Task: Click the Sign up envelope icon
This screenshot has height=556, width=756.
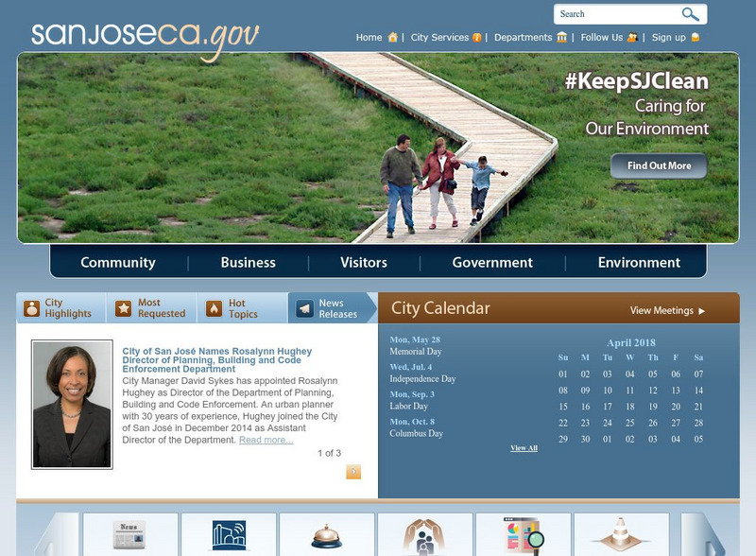Action: pyautogui.click(x=696, y=37)
